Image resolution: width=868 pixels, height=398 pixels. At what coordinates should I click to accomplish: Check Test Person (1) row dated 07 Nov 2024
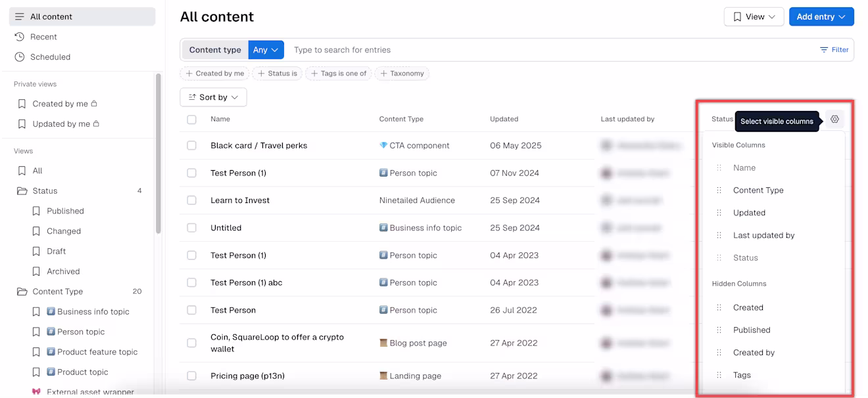click(x=191, y=173)
